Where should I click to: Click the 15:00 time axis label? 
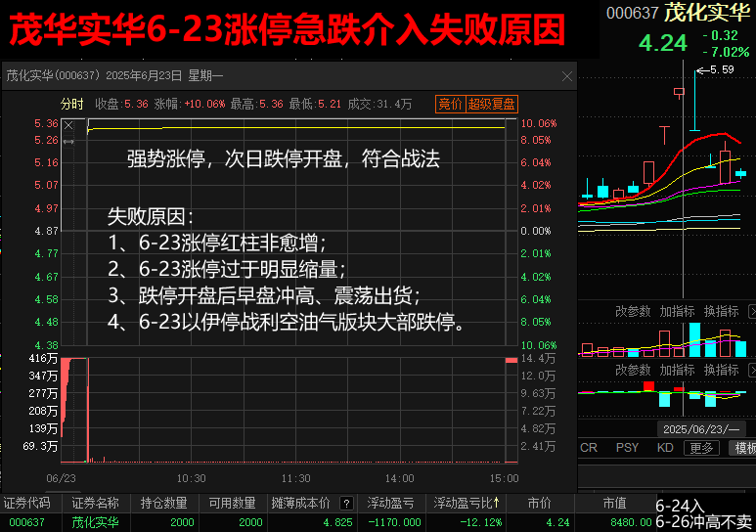click(x=504, y=478)
